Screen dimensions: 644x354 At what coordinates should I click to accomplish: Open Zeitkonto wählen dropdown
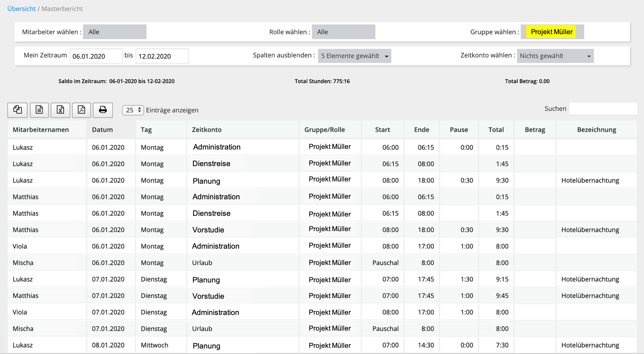pyautogui.click(x=555, y=56)
